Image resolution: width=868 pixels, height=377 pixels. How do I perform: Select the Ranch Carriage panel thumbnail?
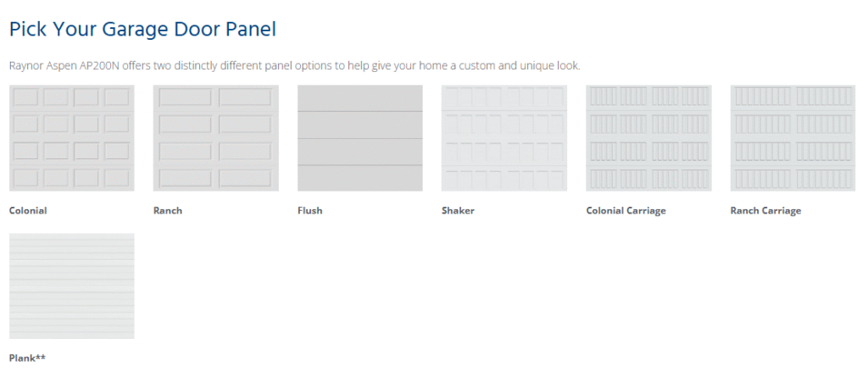coord(793,138)
